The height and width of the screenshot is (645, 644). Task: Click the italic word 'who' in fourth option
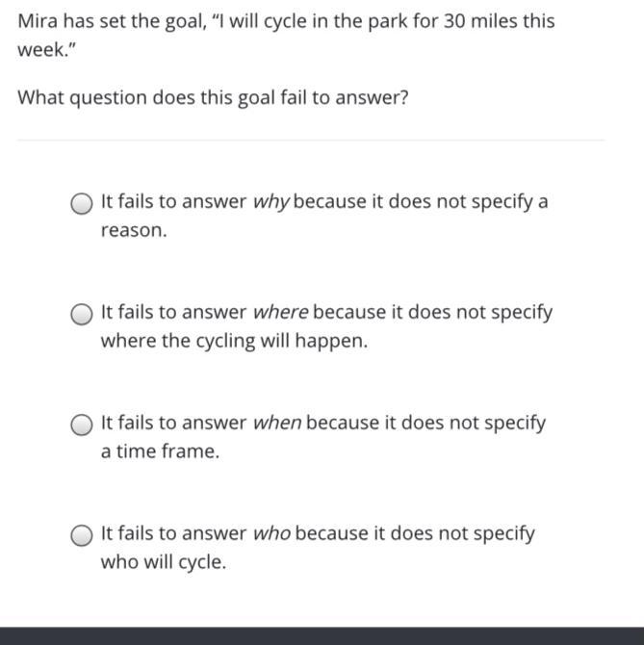(x=271, y=533)
